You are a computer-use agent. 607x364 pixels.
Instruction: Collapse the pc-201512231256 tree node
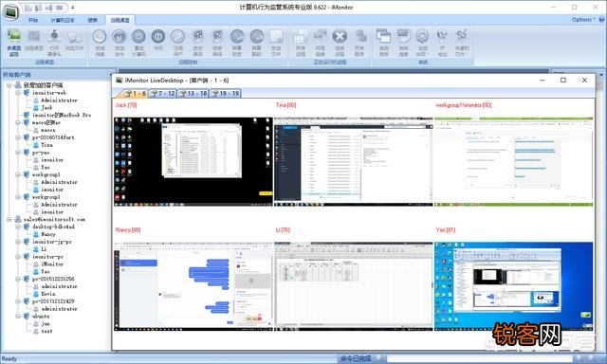(x=18, y=279)
